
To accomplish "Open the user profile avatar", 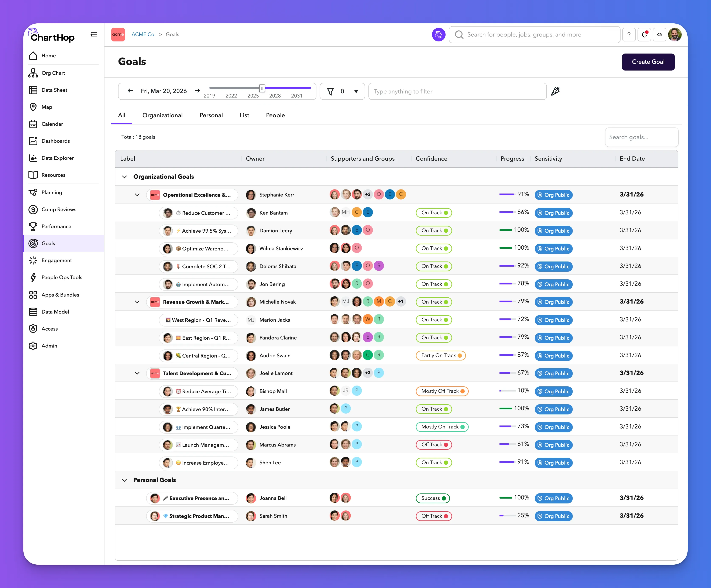I will click(675, 35).
